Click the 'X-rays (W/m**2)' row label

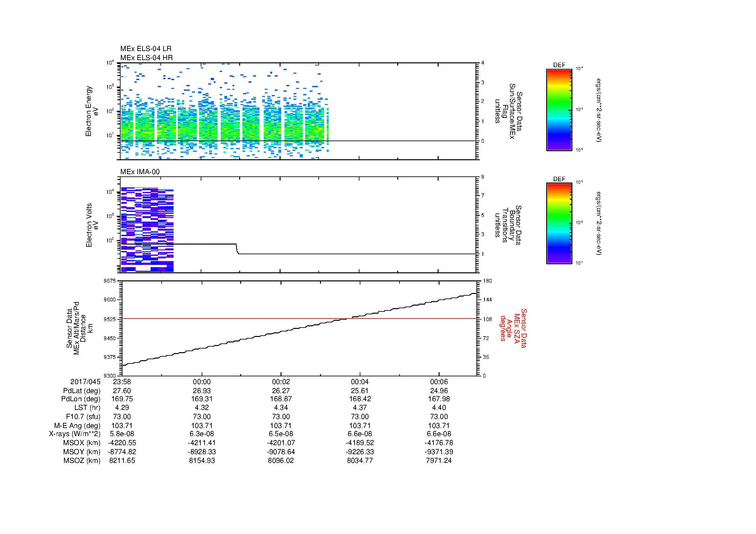pos(75,434)
